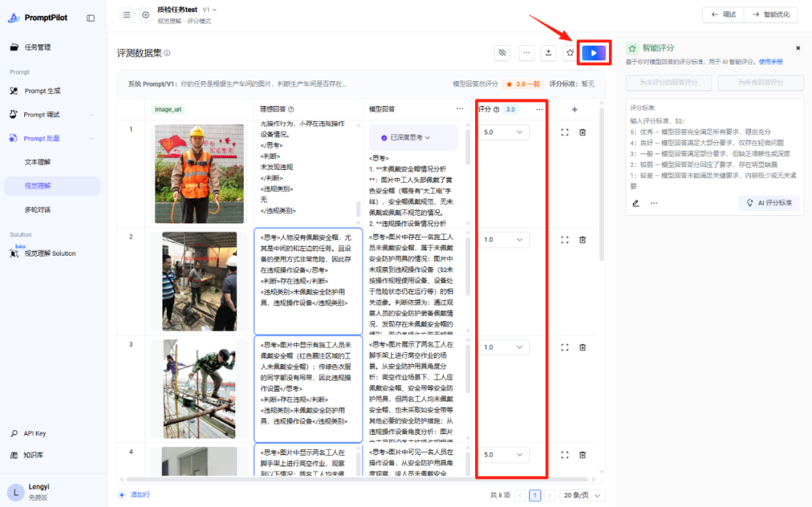
Task: Click the horizontal scrollbar under the table
Action: 357,480
